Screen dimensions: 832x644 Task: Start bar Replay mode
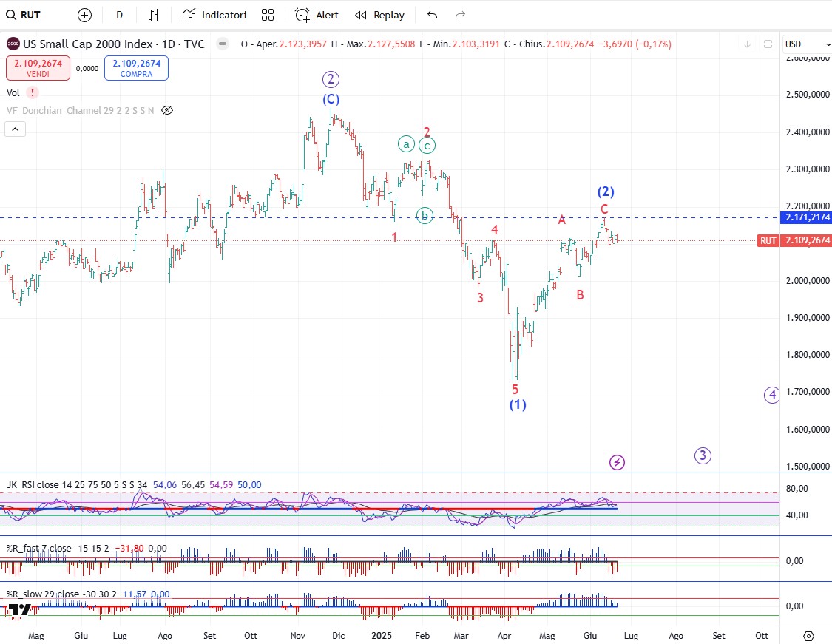point(380,15)
